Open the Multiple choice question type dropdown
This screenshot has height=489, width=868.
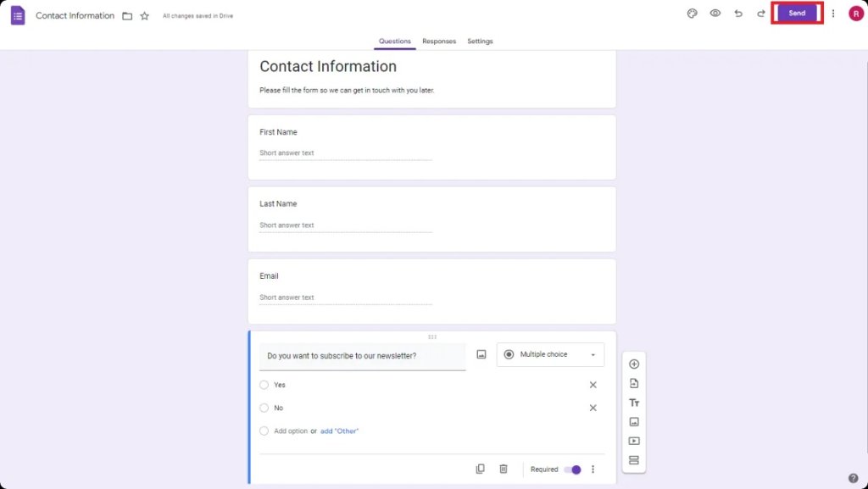pos(549,353)
